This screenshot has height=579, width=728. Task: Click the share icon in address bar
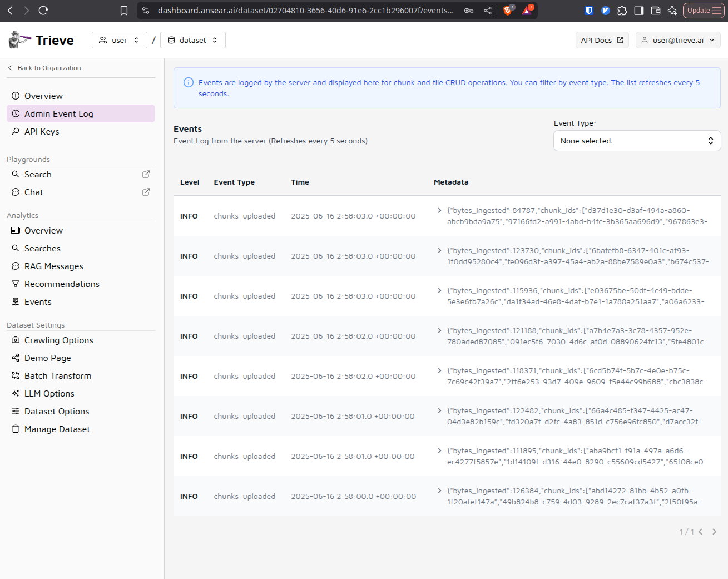[488, 11]
